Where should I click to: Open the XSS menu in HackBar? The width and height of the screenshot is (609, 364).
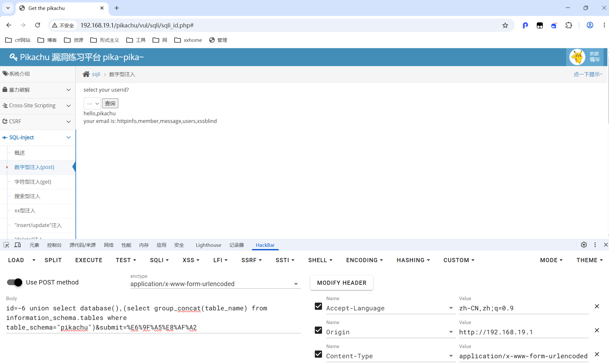(191, 260)
